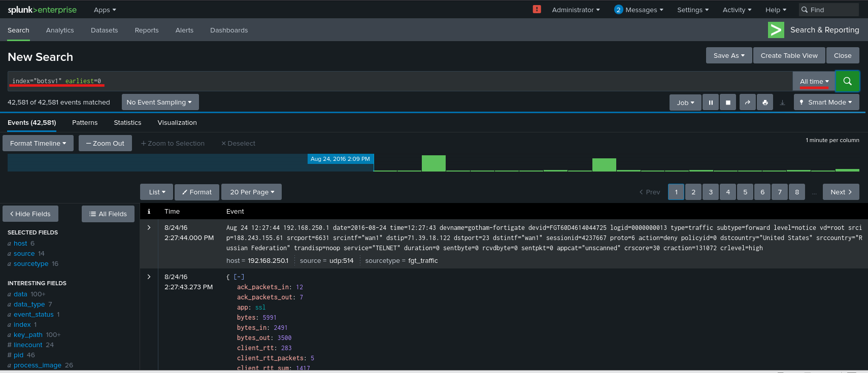Collapse JSON event with [-] toggle

pyautogui.click(x=239, y=277)
